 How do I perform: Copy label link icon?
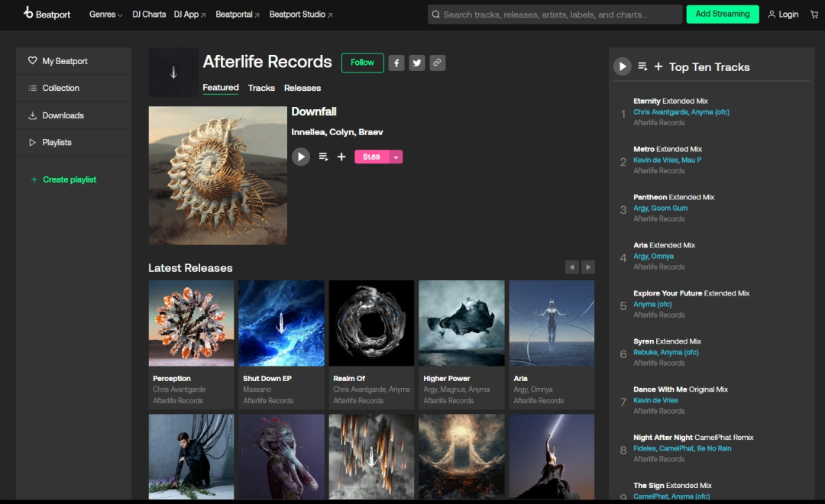(x=437, y=63)
